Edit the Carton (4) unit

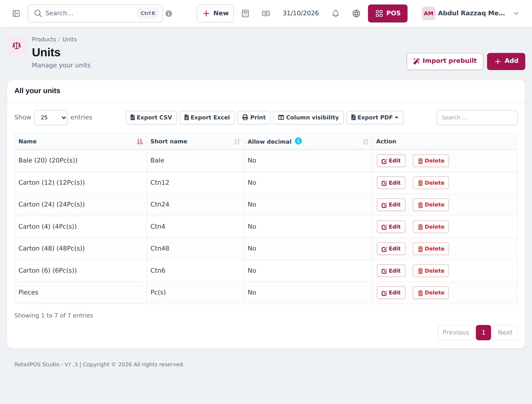(x=391, y=227)
